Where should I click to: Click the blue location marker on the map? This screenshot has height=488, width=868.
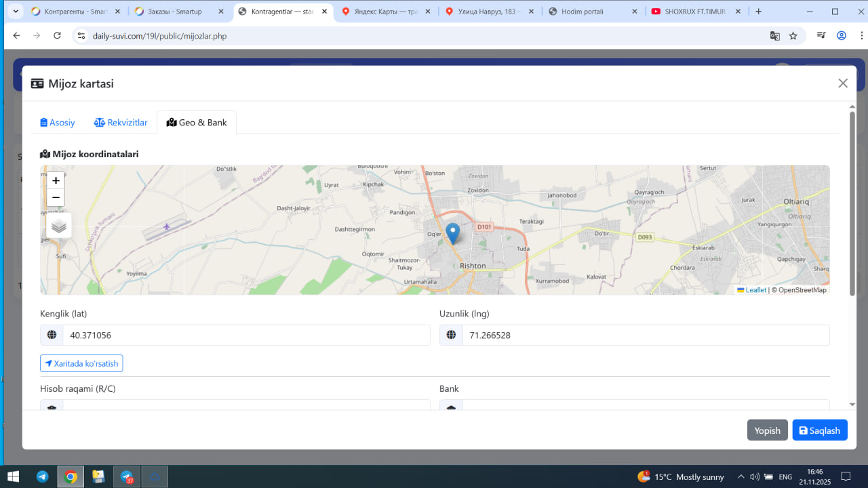pyautogui.click(x=454, y=234)
